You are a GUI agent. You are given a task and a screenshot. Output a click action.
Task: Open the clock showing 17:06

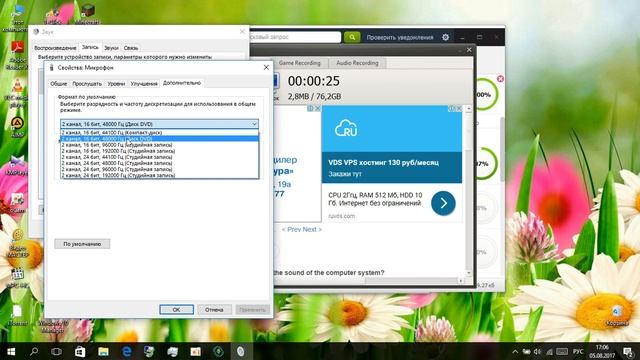pos(602,351)
